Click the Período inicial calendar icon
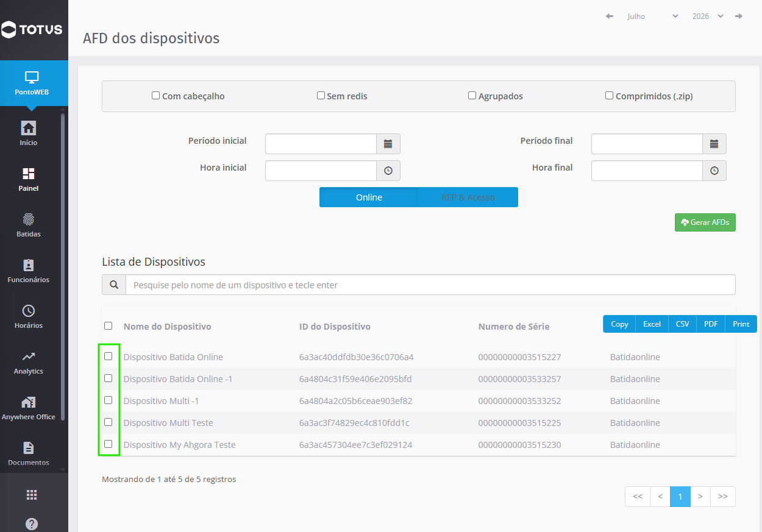The width and height of the screenshot is (762, 532). point(388,144)
